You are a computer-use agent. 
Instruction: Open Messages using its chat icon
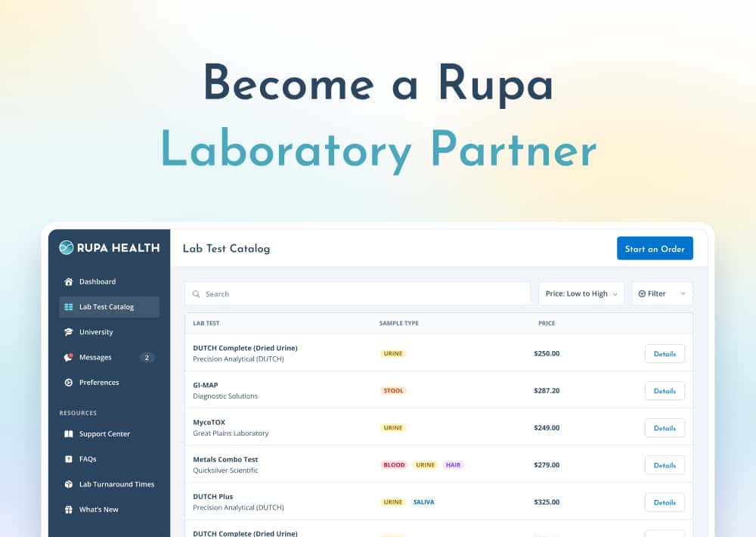coord(68,357)
